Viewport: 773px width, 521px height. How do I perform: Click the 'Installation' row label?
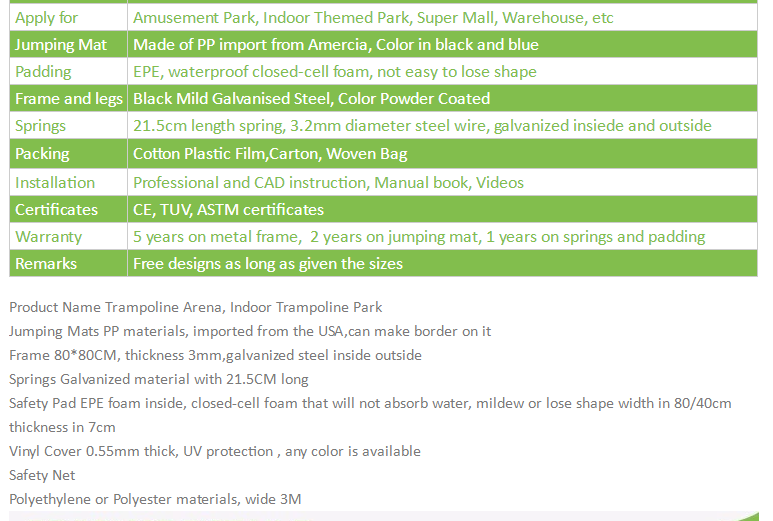coord(55,183)
